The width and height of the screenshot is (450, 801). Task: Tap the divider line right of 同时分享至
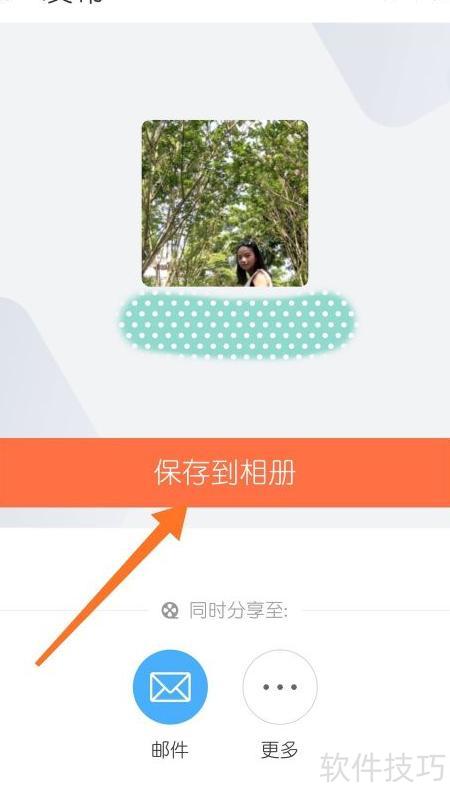pyautogui.click(x=375, y=610)
